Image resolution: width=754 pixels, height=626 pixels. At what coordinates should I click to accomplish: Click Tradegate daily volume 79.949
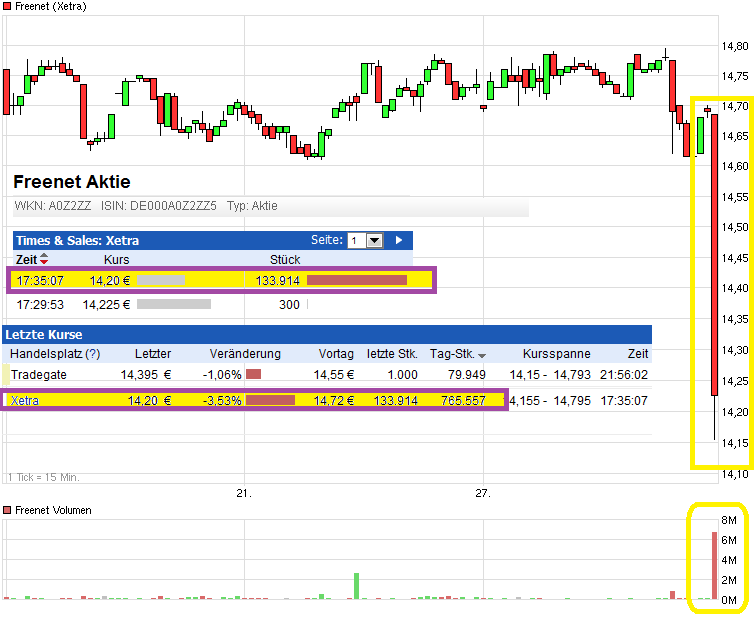pyautogui.click(x=466, y=375)
